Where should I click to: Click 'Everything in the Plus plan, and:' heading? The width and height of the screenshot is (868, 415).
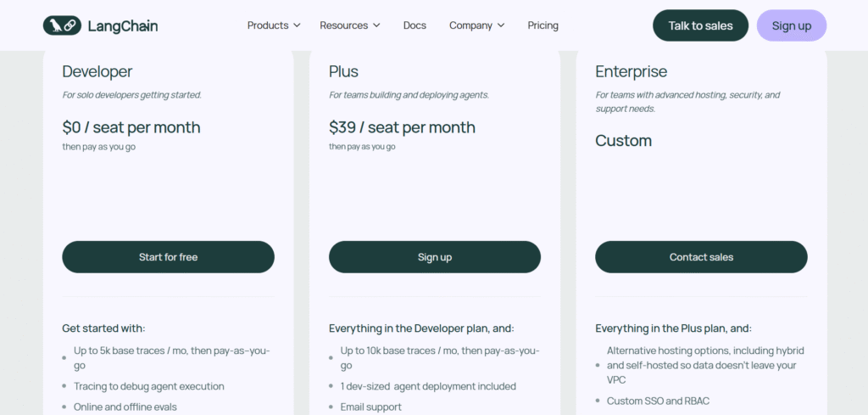coord(673,328)
